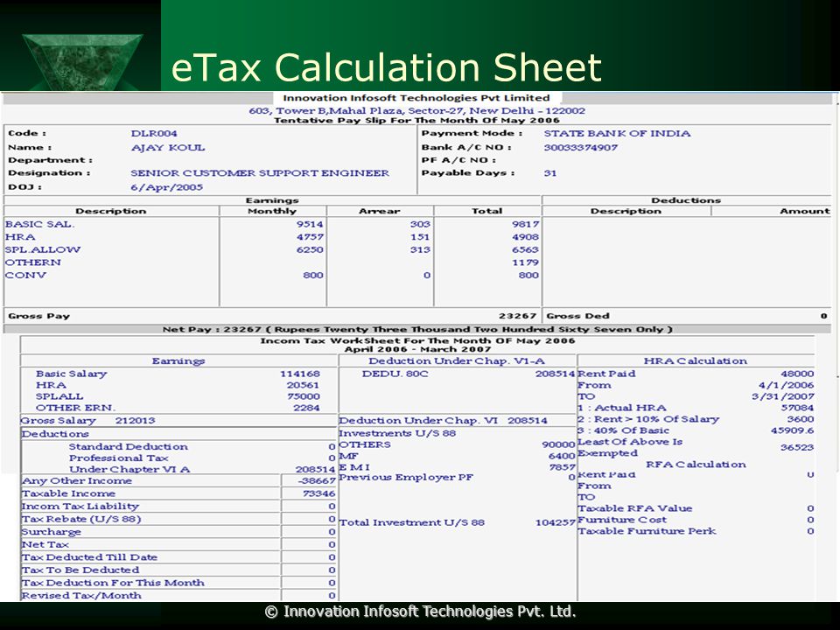
Task: Click the Surcharge row label
Action: (x=51, y=532)
